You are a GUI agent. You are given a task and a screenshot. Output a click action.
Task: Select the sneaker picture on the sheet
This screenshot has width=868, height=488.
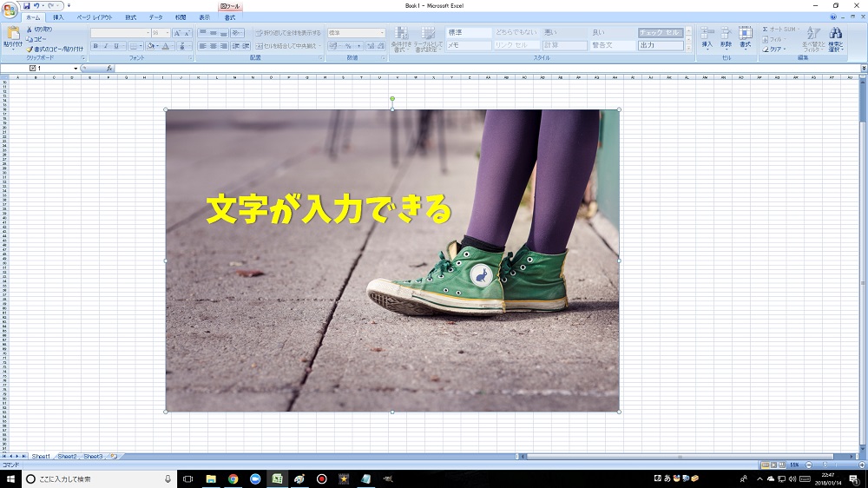(x=392, y=260)
